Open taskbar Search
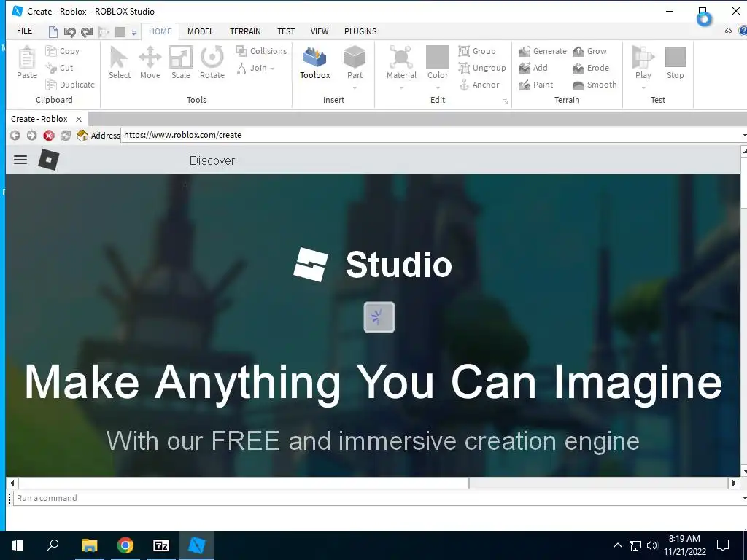The image size is (747, 560). 53,545
